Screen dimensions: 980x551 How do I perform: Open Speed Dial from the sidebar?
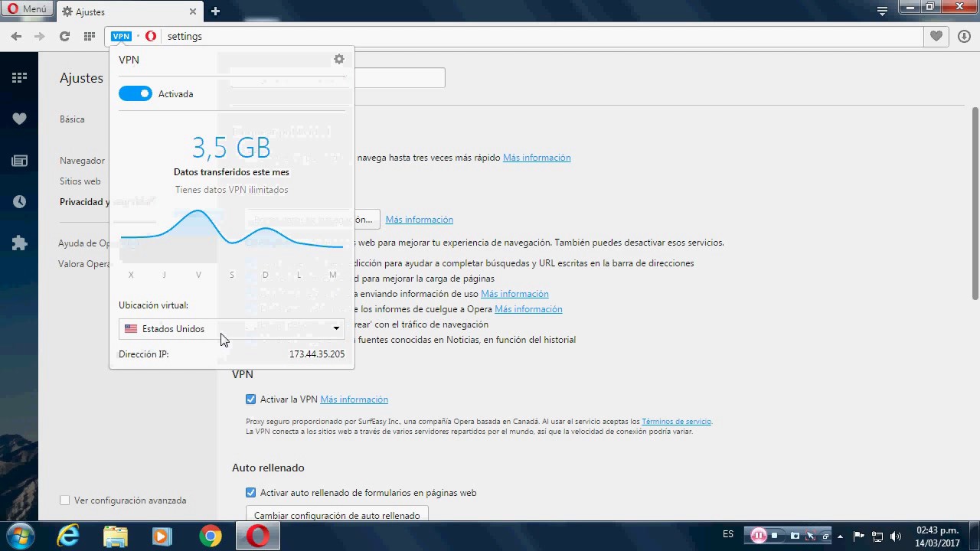coord(19,77)
